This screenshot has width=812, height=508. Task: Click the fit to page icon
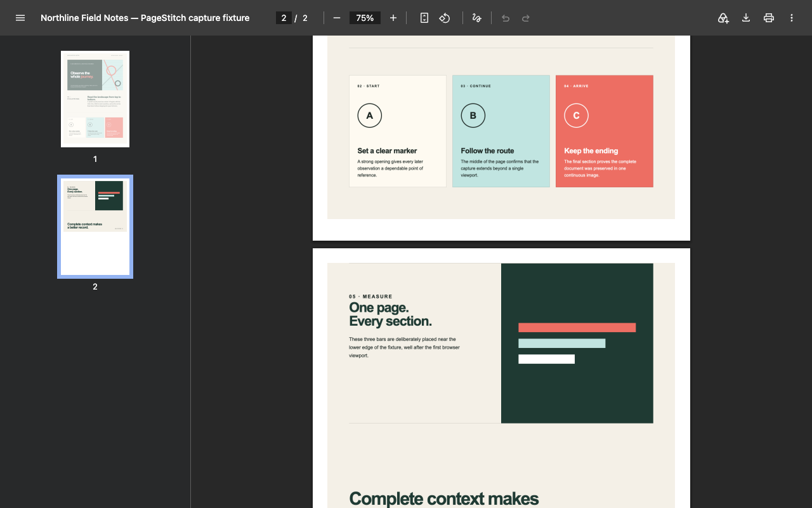pos(424,18)
